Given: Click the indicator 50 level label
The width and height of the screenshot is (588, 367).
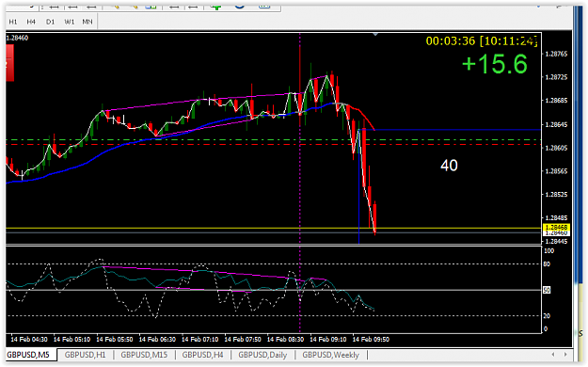Looking at the screenshot, I should pyautogui.click(x=547, y=290).
